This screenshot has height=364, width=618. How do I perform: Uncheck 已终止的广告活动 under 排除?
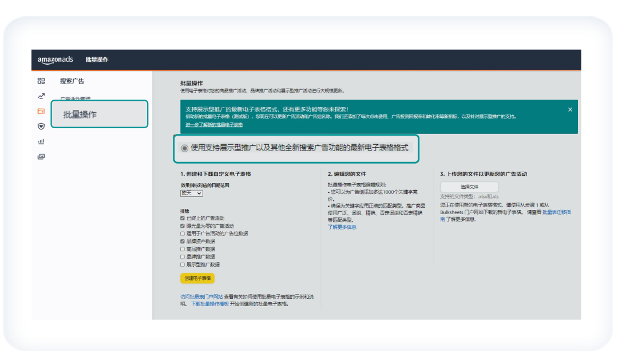181,219
